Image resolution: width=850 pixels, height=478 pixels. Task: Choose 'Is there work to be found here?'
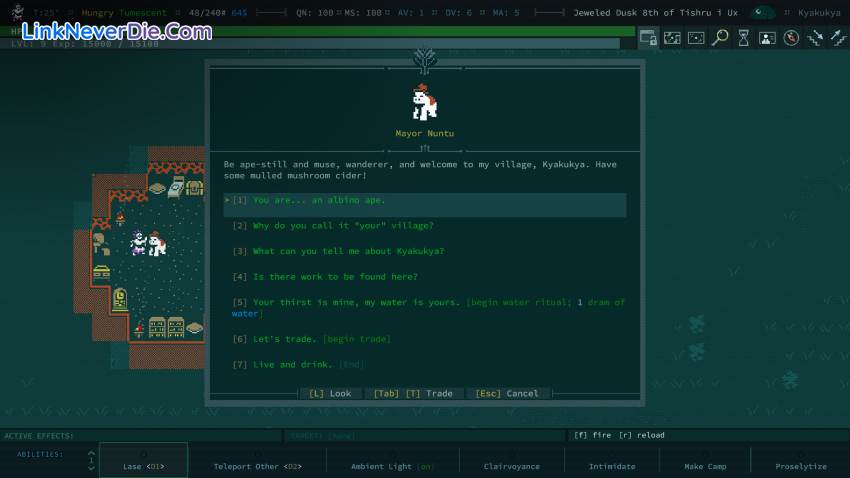coord(335,277)
